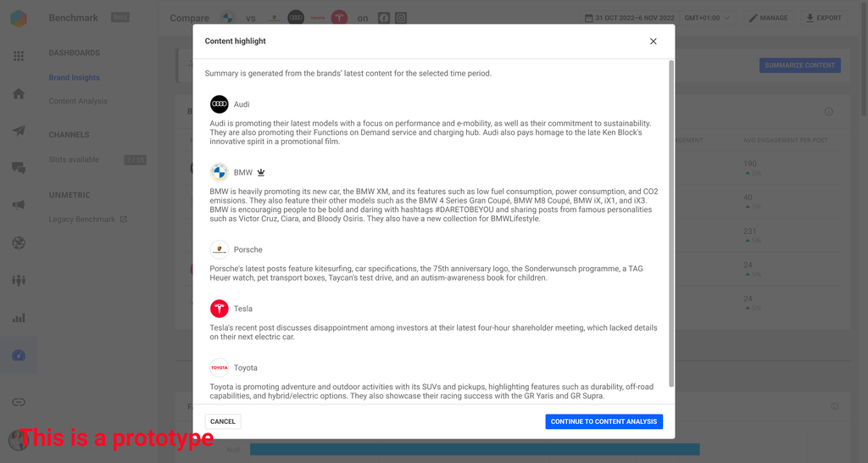Select the Benchmark gauge icon in sidebar

point(18,355)
